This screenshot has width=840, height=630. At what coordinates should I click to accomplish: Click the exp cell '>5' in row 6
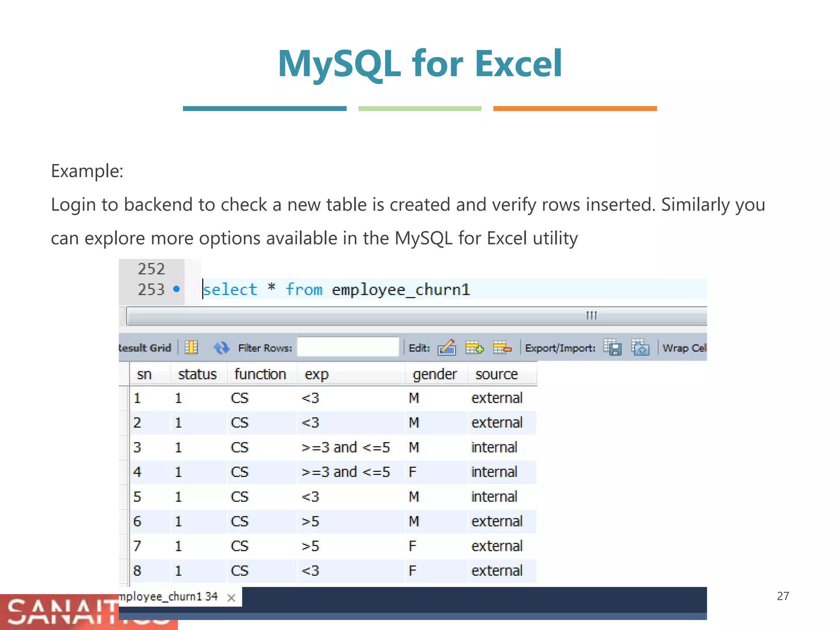click(352, 522)
